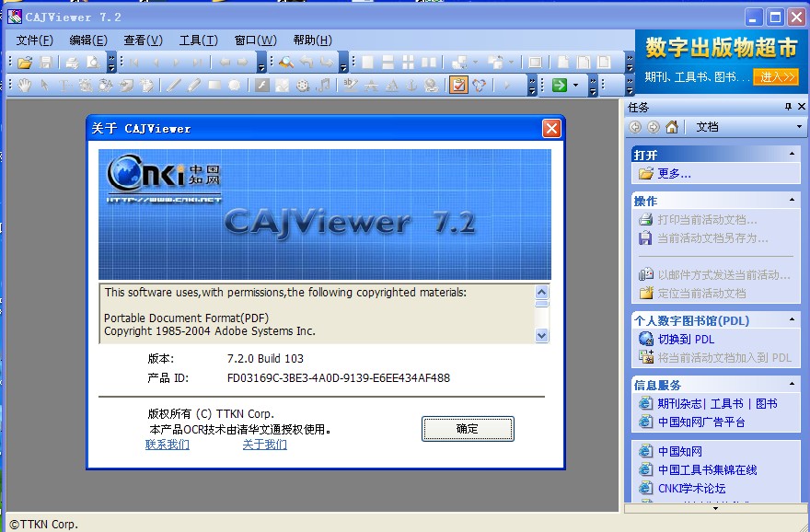Viewport: 810px width, 532px height.
Task: Click the 确定 button in the About dialog
Action: click(468, 430)
